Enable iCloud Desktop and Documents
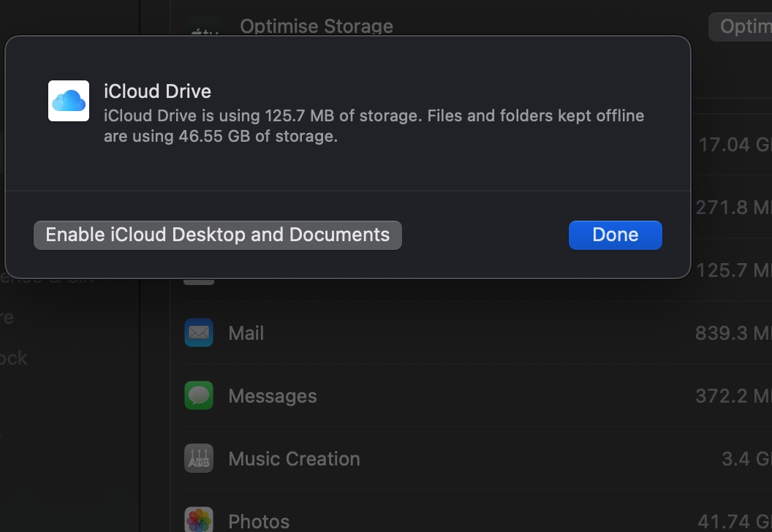Viewport: 772px width, 532px height. pyautogui.click(x=218, y=235)
